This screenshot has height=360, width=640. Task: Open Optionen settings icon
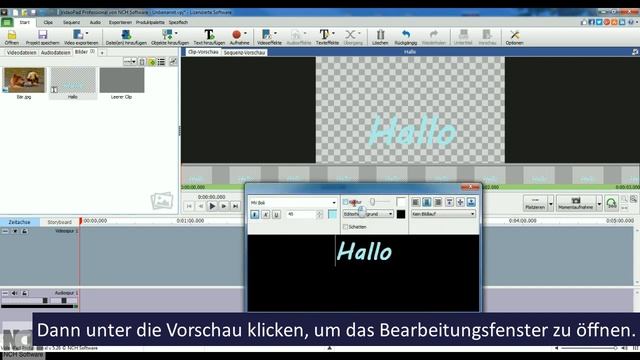coord(515,35)
